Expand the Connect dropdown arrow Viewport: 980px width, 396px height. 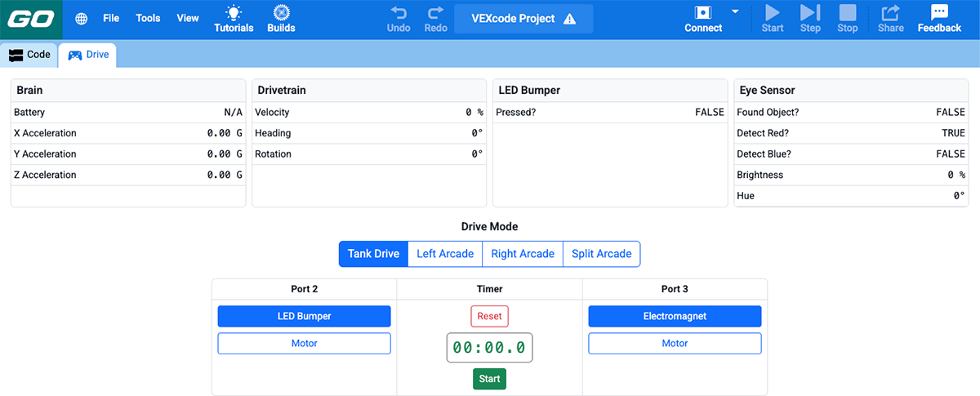735,11
